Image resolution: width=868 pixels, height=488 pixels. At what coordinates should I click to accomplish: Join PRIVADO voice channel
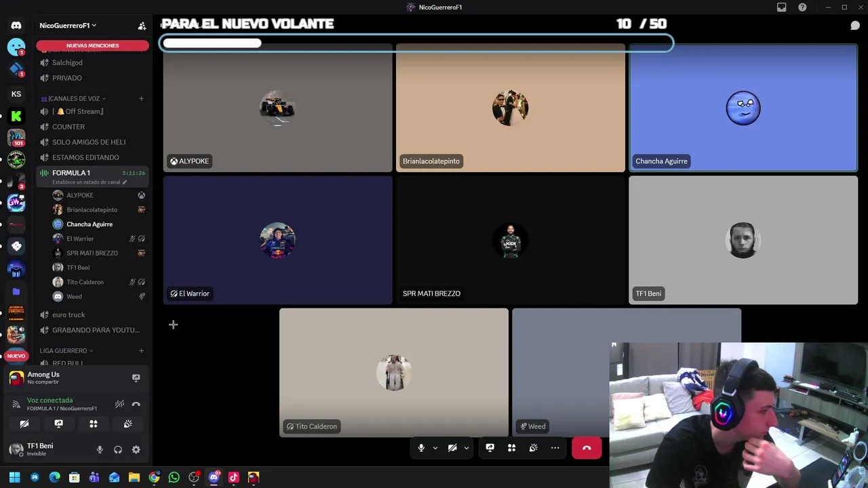tap(92, 78)
